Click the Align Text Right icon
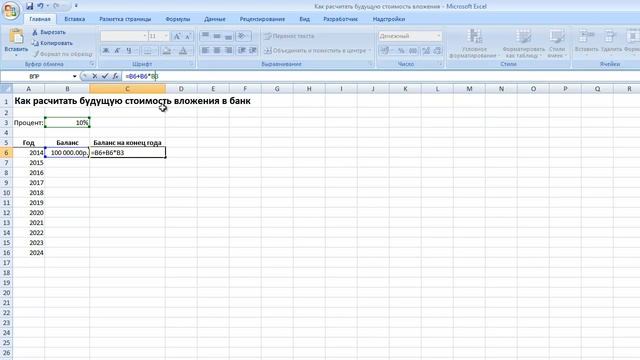The height and width of the screenshot is (360, 640). [228, 50]
